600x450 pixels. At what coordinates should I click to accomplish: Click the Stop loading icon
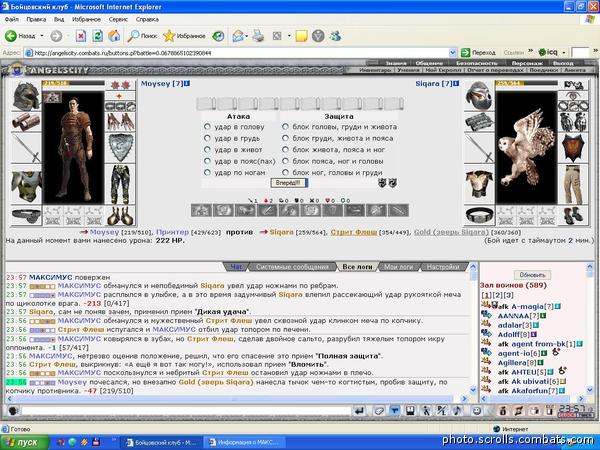81,36
